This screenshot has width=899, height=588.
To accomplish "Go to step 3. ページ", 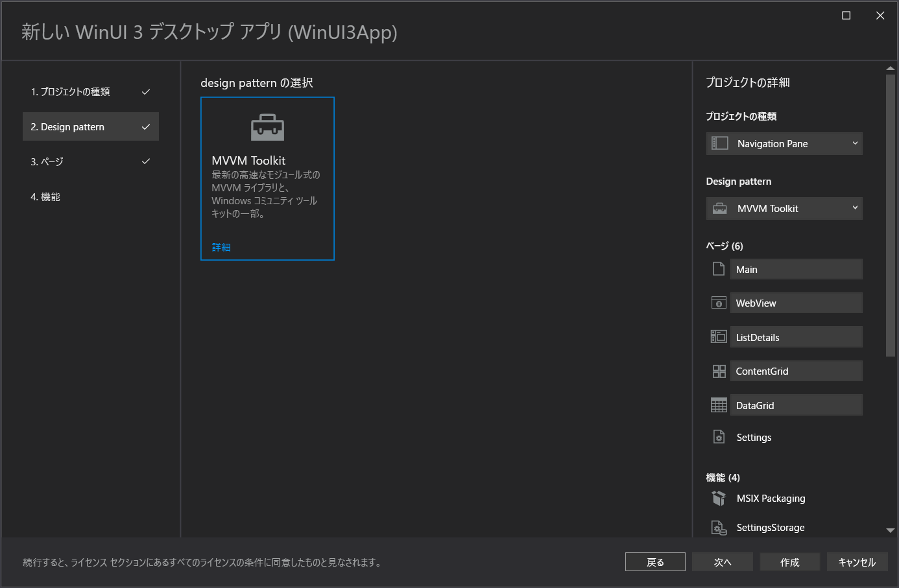I will (91, 161).
